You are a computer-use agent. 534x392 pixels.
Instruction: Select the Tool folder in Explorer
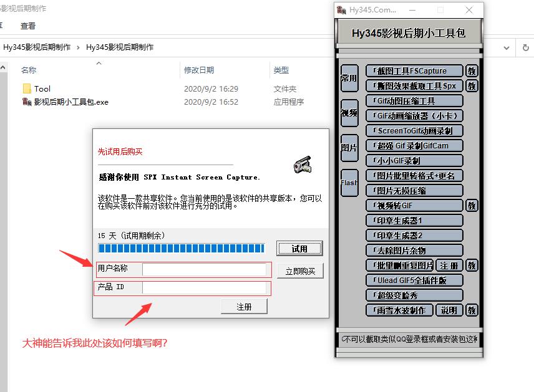point(42,89)
